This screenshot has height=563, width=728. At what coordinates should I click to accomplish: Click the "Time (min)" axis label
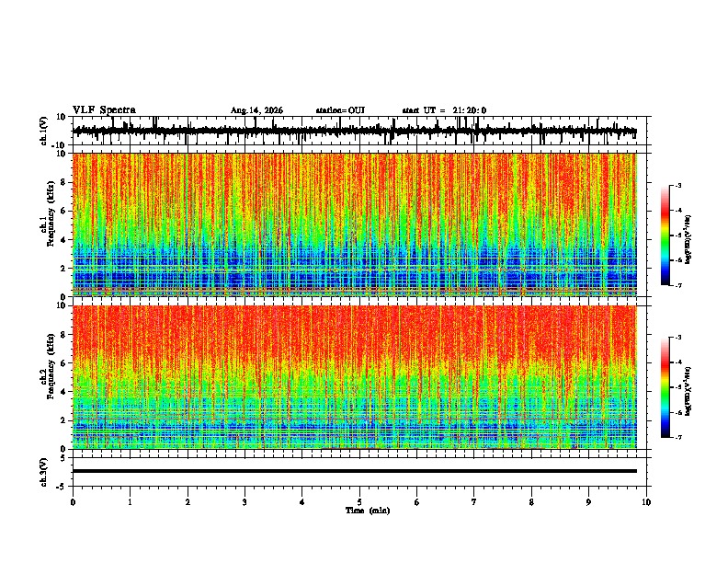pyautogui.click(x=368, y=511)
